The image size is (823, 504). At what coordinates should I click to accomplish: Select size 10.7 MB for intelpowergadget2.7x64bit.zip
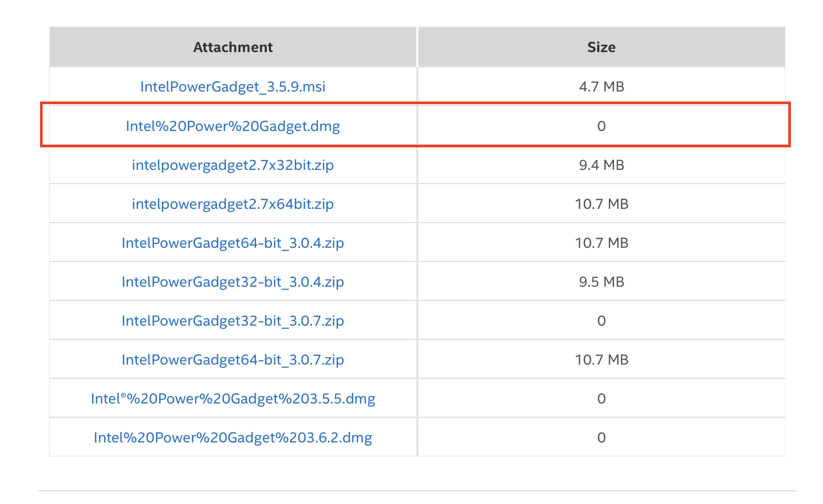coord(601,204)
